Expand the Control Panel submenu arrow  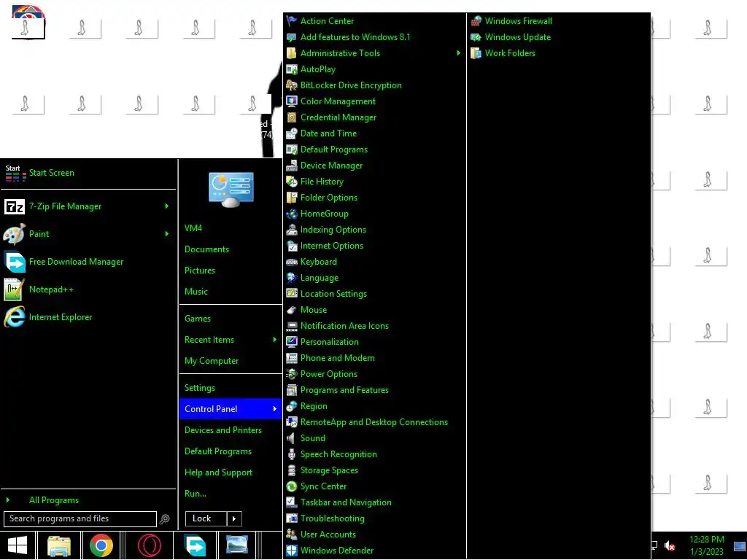coord(275,409)
